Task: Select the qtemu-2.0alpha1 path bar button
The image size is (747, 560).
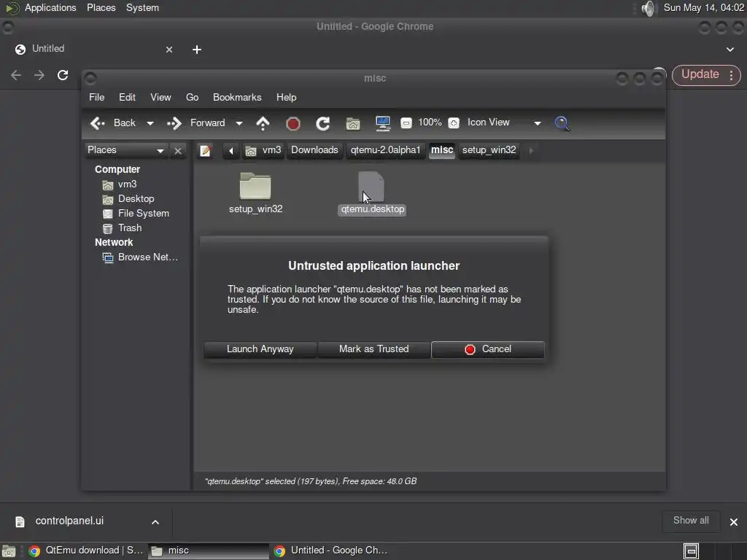Action: [385, 150]
